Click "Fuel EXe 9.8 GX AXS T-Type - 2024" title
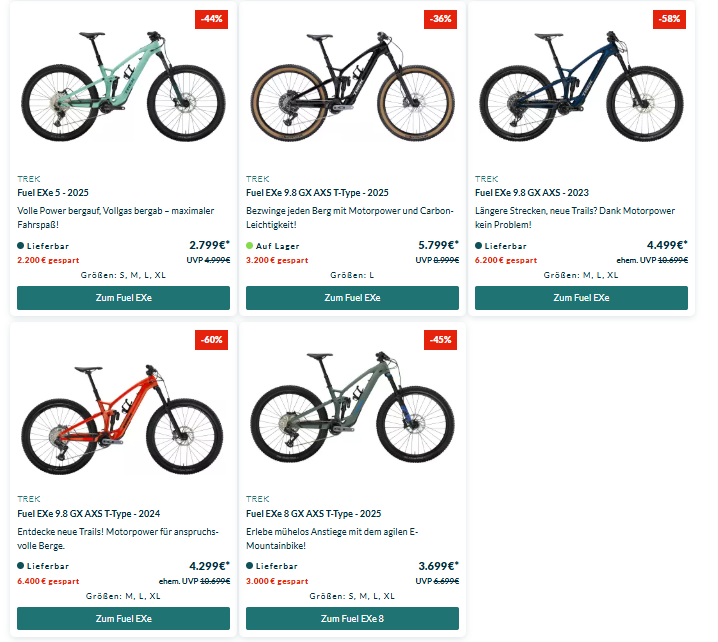Viewport: 718px width, 642px height. pyautogui.click(x=88, y=514)
